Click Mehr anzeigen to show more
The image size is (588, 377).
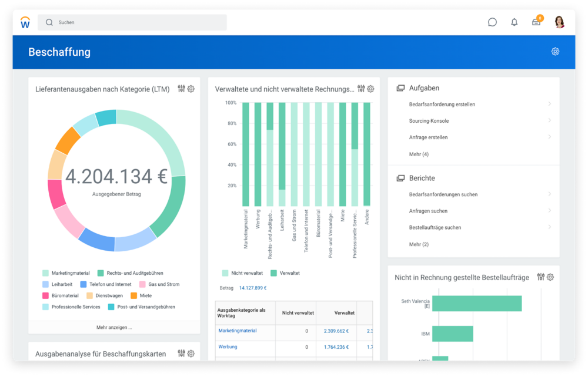point(114,327)
